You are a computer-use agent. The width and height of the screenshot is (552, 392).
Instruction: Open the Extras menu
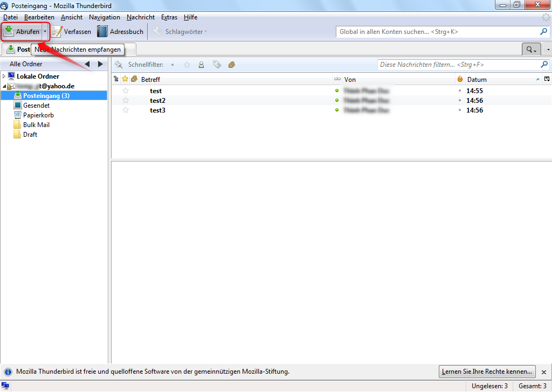(169, 17)
